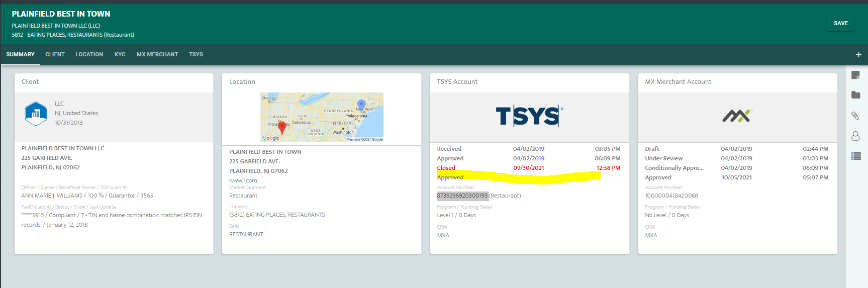
Task: Click the MX Merchant logo
Action: tap(737, 116)
